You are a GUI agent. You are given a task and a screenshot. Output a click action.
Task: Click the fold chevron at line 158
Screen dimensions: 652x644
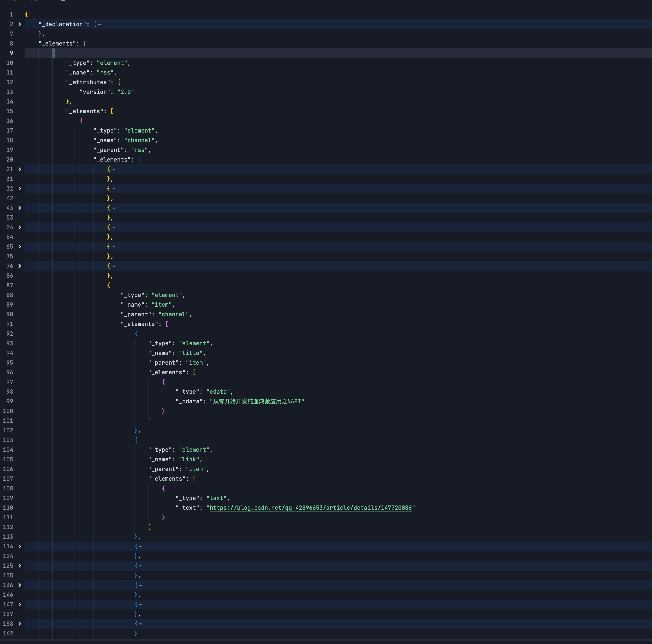[x=20, y=624]
